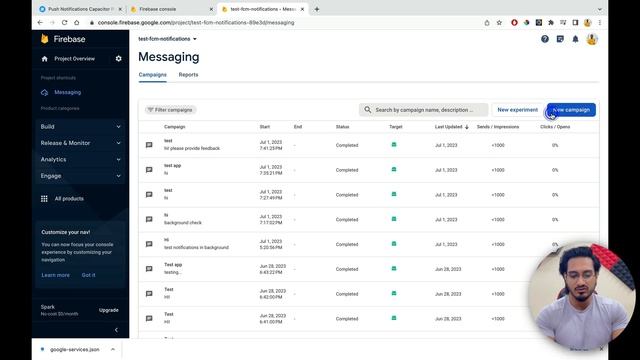Switch to the Reports tab

[x=188, y=75]
